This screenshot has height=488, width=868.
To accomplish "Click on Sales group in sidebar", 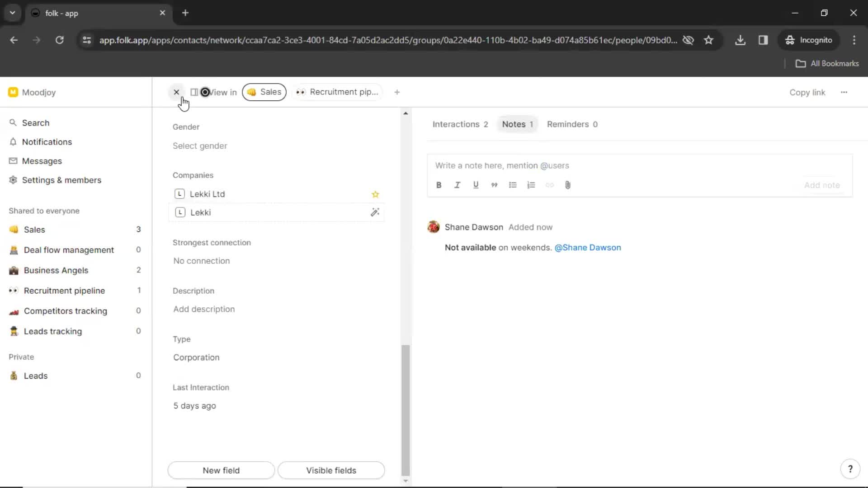I will tap(34, 230).
